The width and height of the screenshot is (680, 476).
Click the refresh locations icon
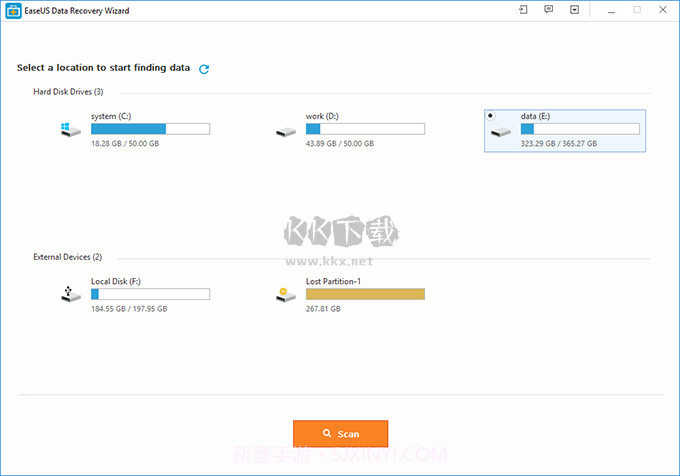point(204,69)
